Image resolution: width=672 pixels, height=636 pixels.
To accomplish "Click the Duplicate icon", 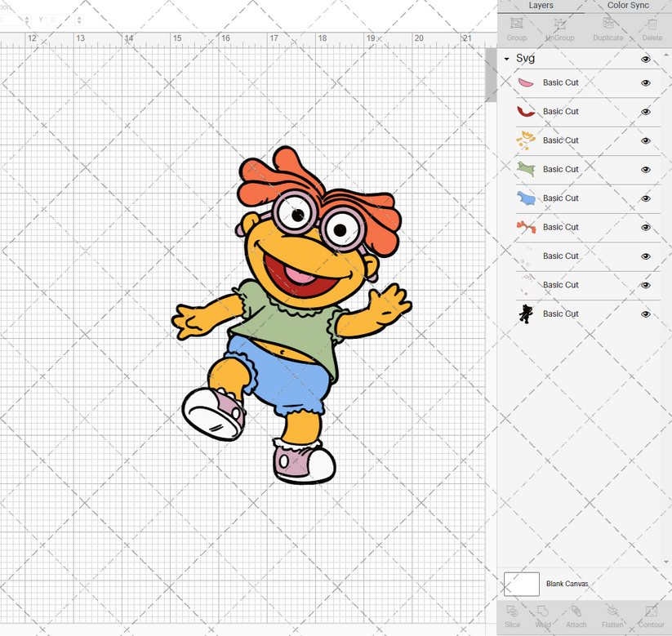I will tap(607, 29).
